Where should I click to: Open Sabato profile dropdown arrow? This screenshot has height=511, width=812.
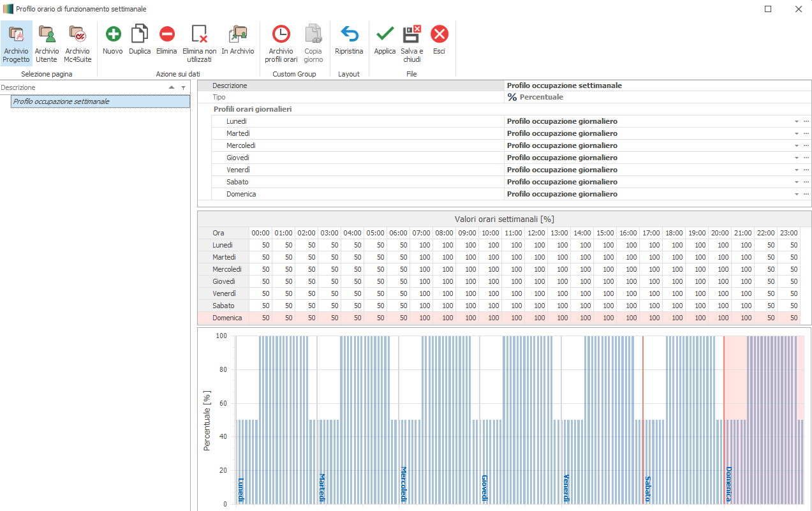coord(796,182)
